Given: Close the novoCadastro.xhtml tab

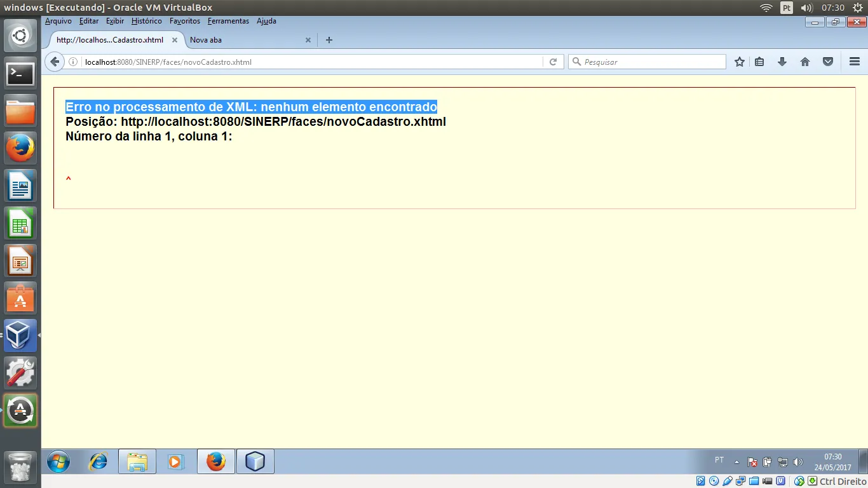Looking at the screenshot, I should point(175,39).
